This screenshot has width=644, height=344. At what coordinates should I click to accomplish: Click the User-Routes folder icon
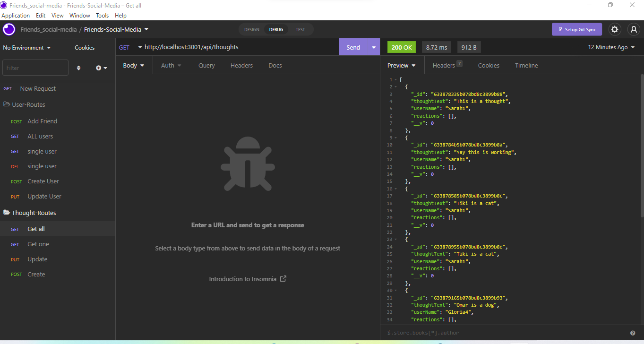click(x=7, y=104)
